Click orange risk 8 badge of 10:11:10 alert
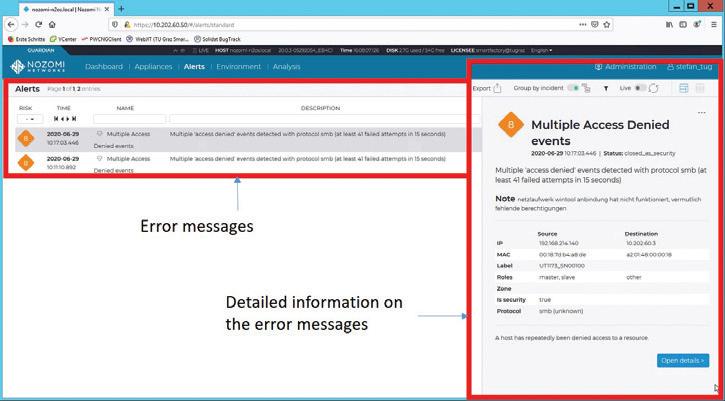The image size is (725, 401). click(25, 162)
